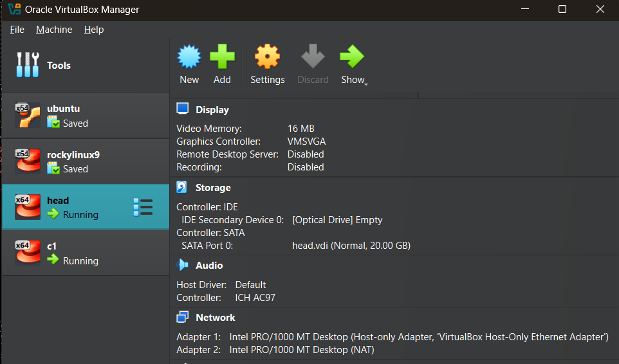619x364 pixels.
Task: Select the rockylinux9 virtual machine name
Action: [x=73, y=155]
